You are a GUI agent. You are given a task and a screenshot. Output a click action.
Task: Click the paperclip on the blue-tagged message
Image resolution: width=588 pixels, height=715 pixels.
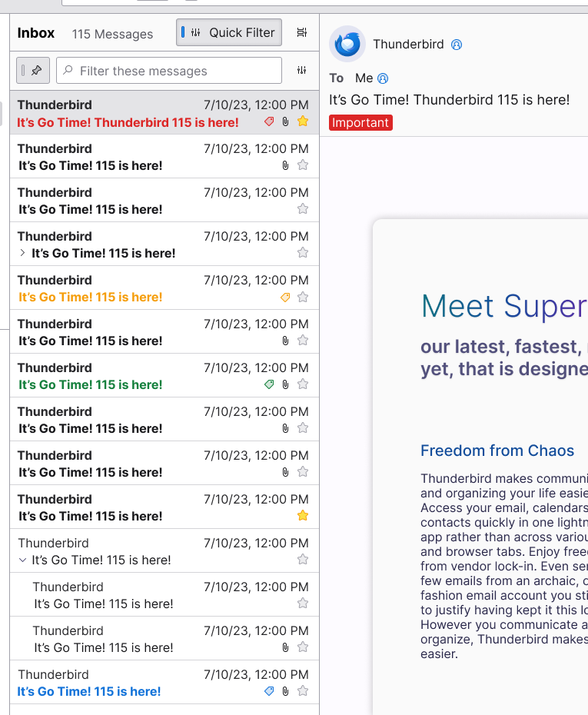coord(285,691)
